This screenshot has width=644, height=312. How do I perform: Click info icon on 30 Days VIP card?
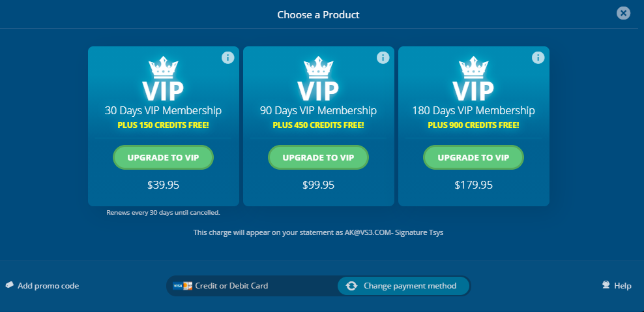coord(227,57)
